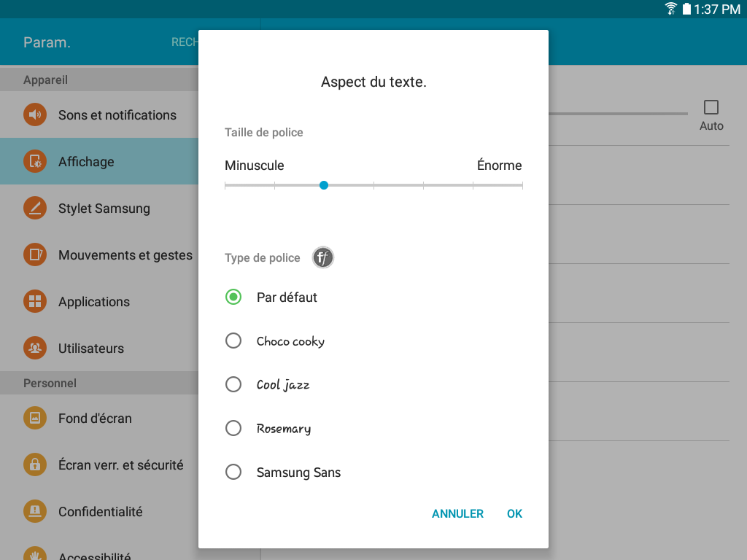Screen dimensions: 747x560
Task: Click the Taille de police heading
Action: 264,133
